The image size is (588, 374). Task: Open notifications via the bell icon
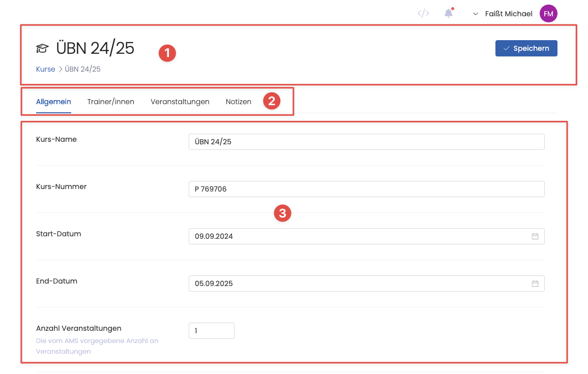[448, 14]
